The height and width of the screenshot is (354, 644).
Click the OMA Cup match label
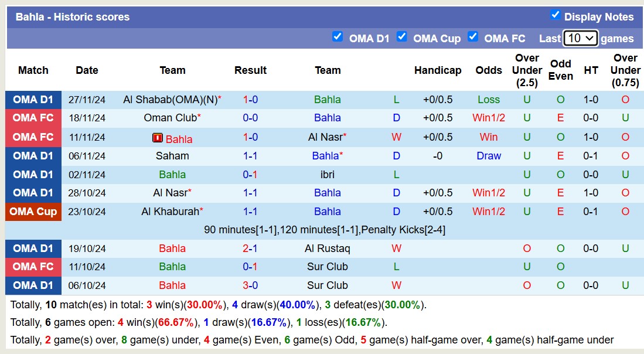click(33, 212)
